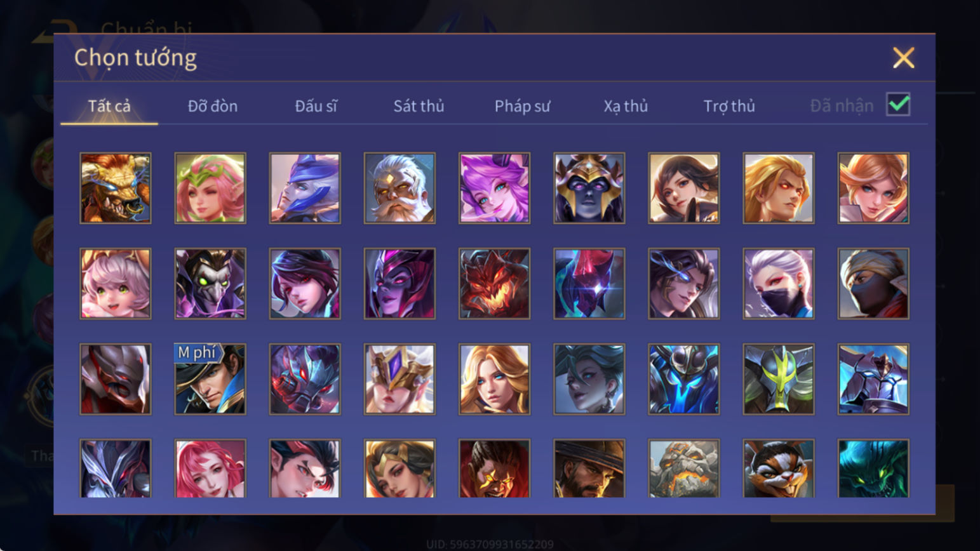Select the raccoon hero portrait
The height and width of the screenshot is (551, 980).
point(778,468)
